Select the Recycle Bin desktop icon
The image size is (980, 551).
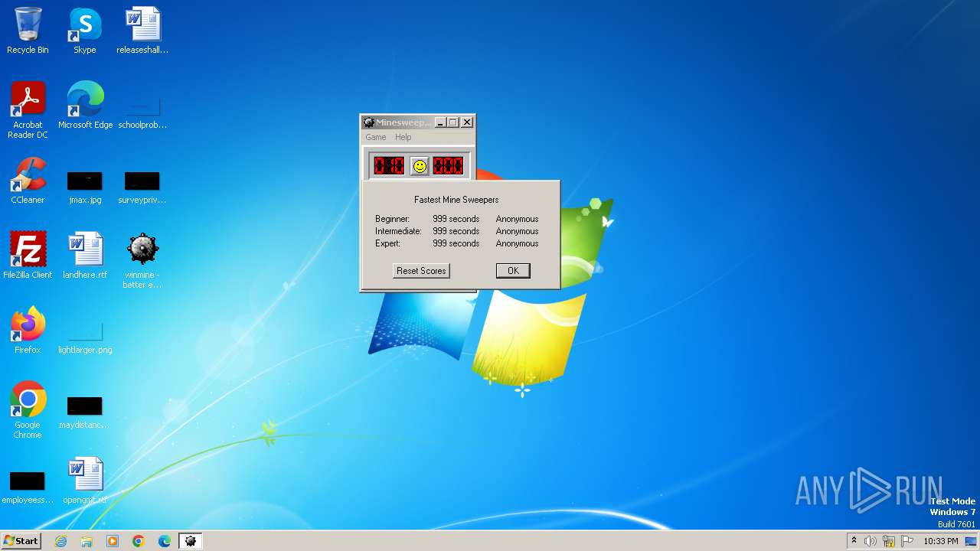28,31
